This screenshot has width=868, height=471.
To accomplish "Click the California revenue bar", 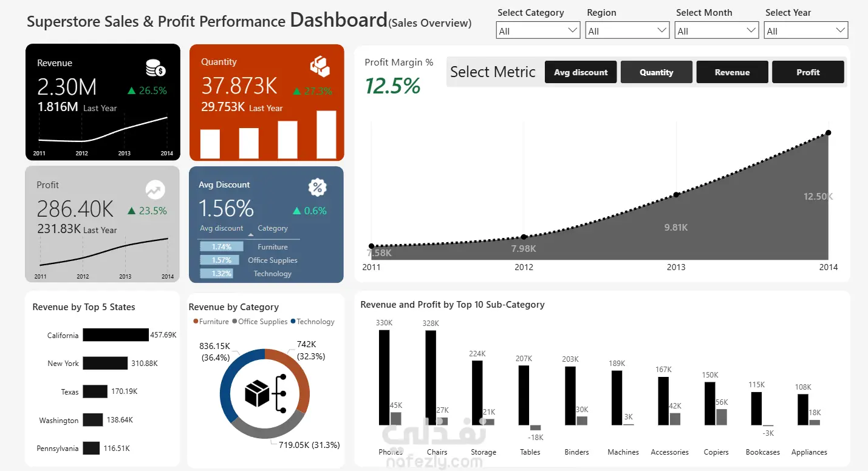I will coord(115,335).
